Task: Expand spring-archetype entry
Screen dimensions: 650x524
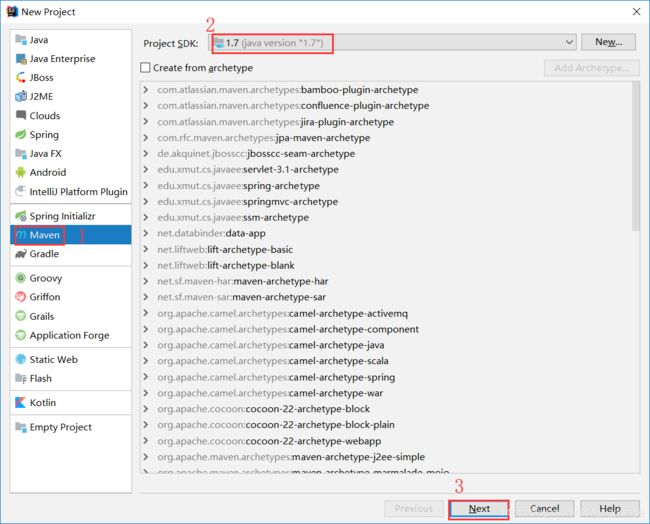Action: [146, 185]
